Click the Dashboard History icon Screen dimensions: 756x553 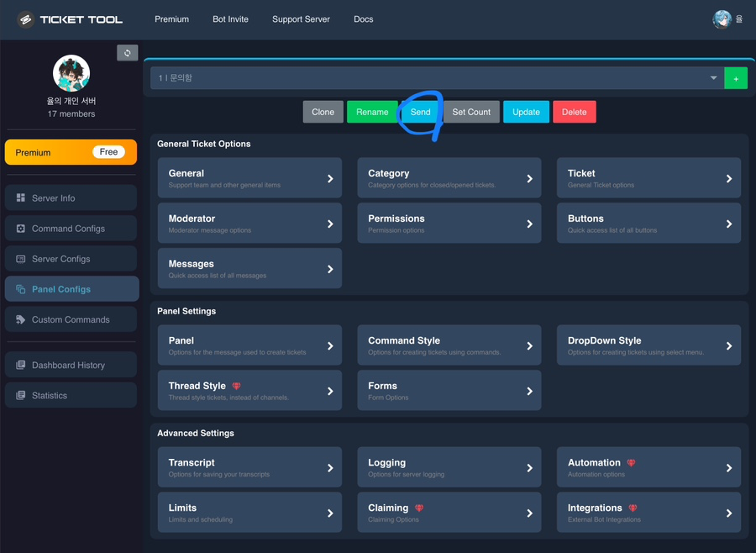click(21, 365)
